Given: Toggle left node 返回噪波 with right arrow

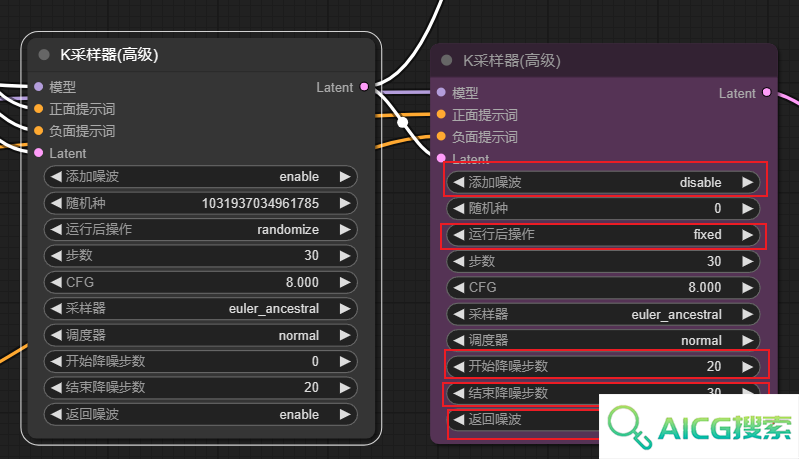Looking at the screenshot, I should tap(345, 414).
